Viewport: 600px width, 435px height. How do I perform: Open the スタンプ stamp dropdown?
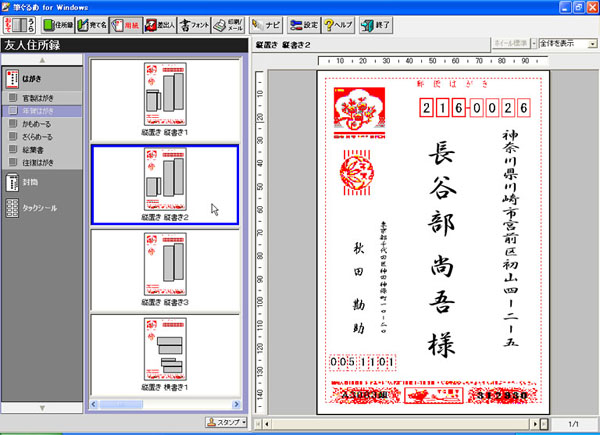pyautogui.click(x=226, y=423)
